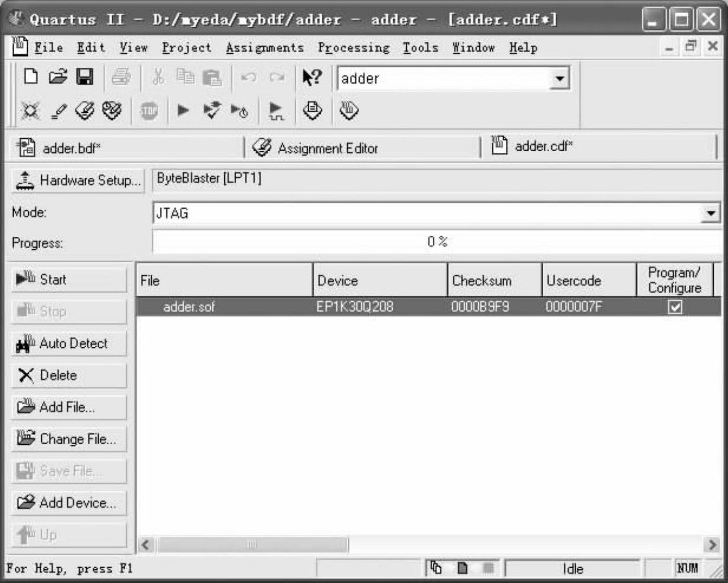Click the document icon left of File menu
The height and width of the screenshot is (583, 728).
tap(20, 47)
